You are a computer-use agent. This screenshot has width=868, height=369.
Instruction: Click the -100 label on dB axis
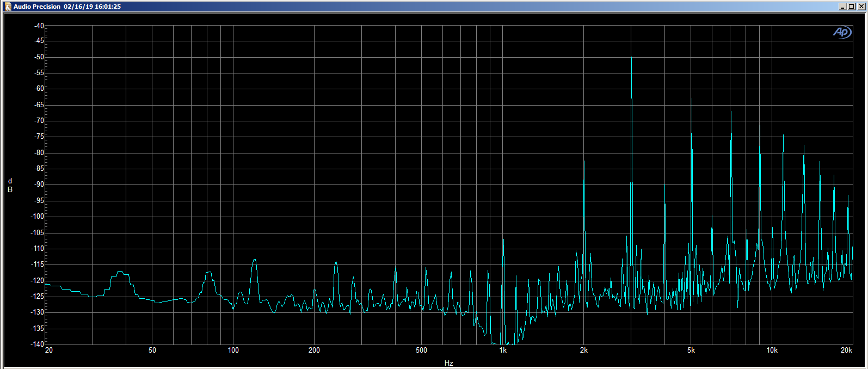click(x=37, y=216)
